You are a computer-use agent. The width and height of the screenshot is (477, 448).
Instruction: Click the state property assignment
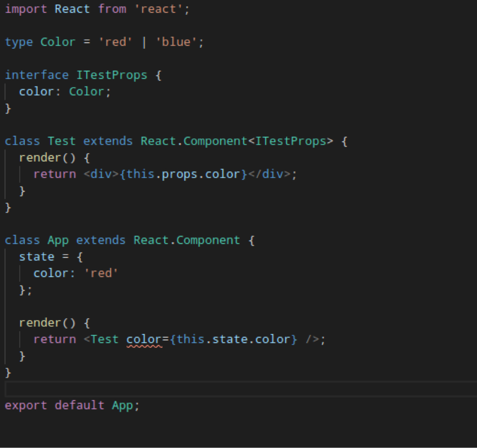point(37,257)
